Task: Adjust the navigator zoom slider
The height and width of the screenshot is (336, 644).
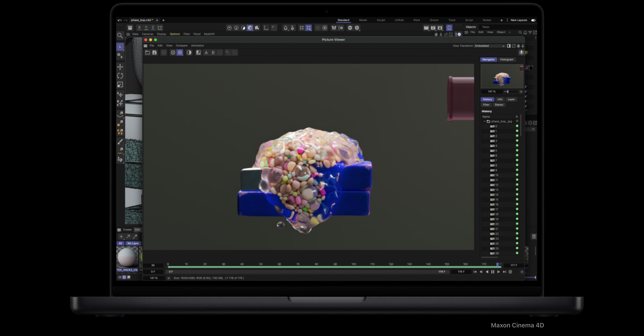Action: [508, 92]
